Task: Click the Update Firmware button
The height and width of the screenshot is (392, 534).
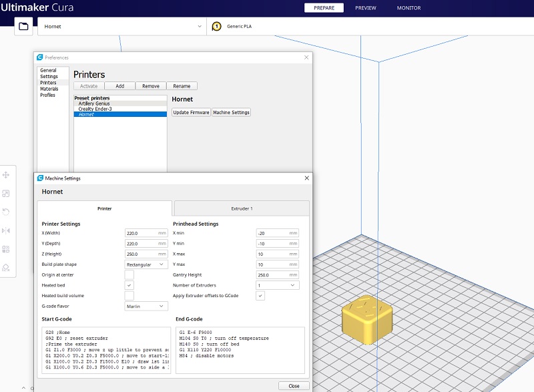Action: tap(191, 112)
